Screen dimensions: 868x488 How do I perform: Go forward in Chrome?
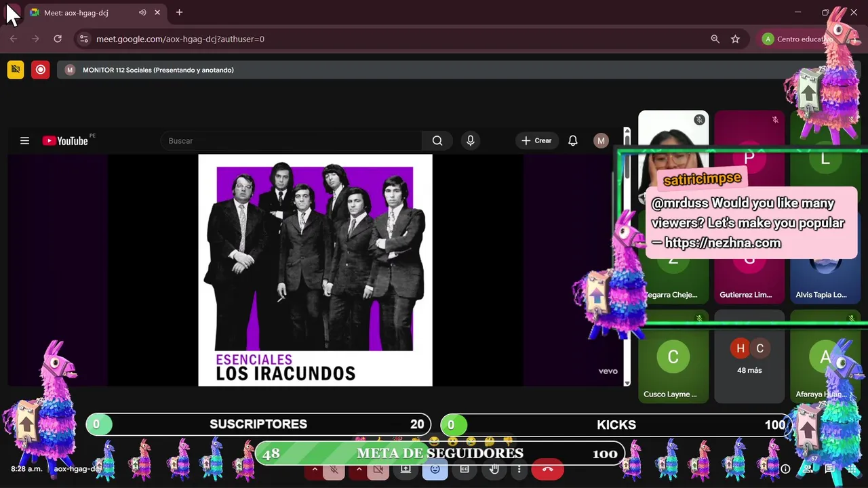pos(35,39)
